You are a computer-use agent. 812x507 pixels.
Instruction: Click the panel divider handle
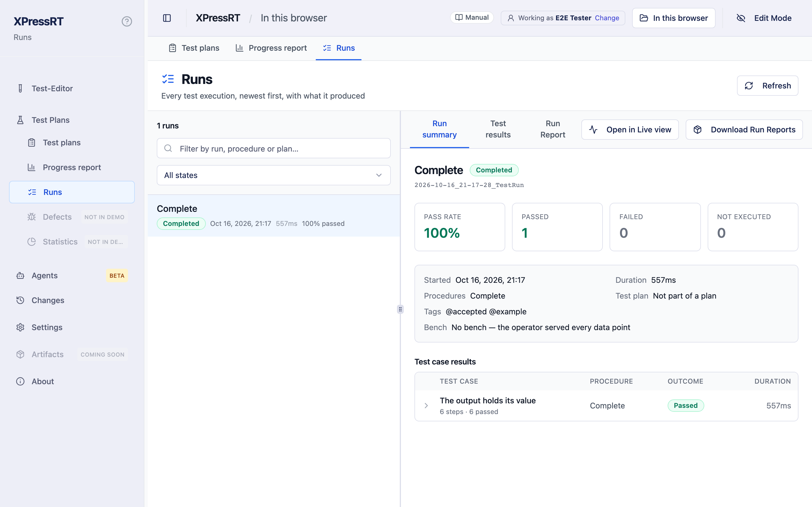click(400, 309)
